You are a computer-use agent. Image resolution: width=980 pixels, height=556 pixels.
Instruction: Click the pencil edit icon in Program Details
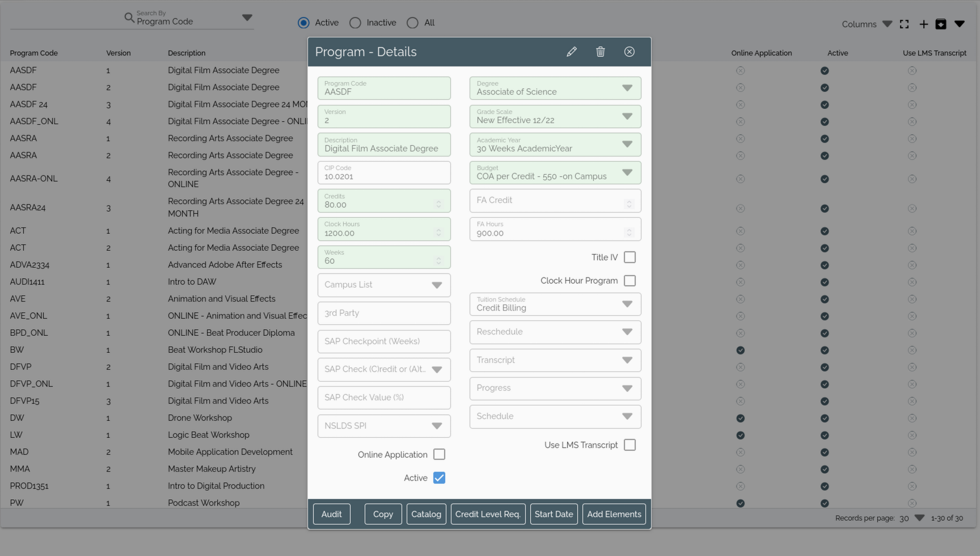pos(572,52)
